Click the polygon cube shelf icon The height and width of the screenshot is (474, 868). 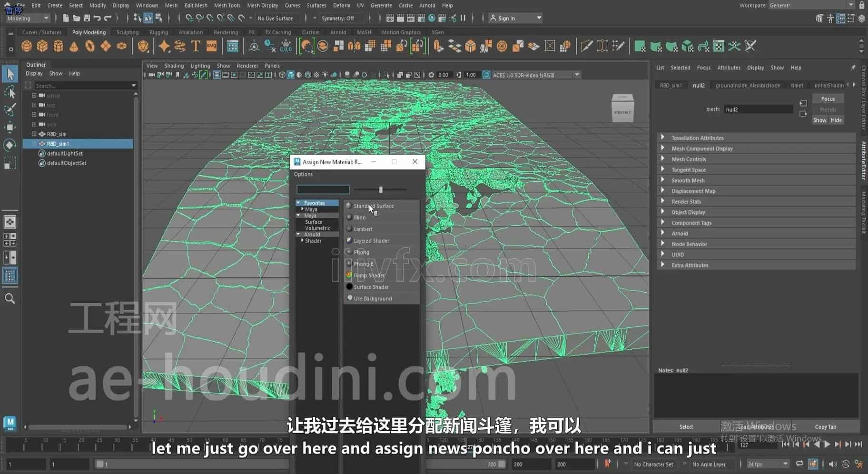click(x=42, y=46)
